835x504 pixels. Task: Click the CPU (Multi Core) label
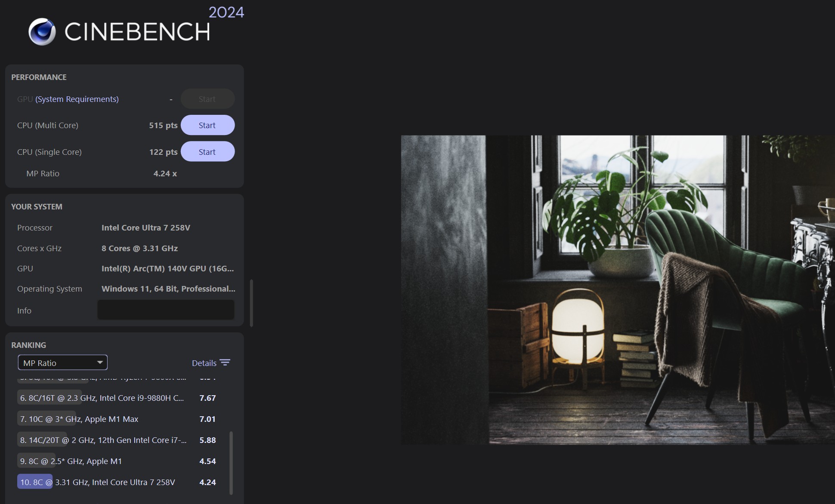point(48,125)
